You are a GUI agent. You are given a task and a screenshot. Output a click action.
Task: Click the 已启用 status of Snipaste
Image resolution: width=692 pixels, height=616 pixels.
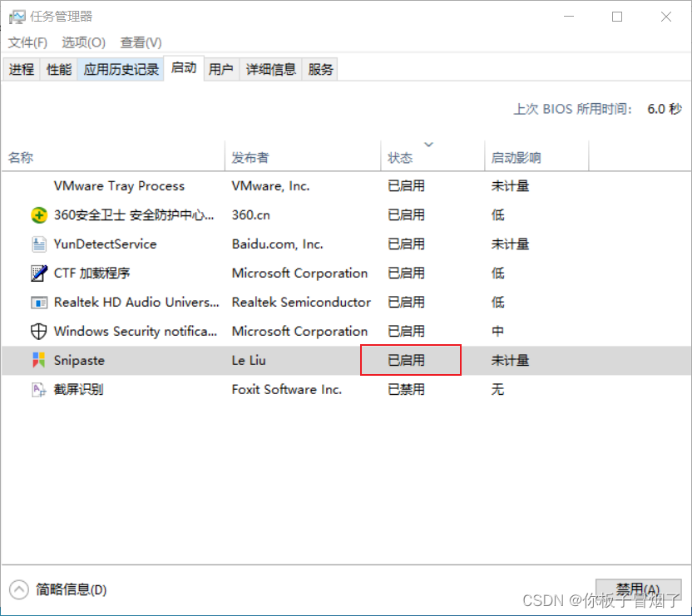406,361
